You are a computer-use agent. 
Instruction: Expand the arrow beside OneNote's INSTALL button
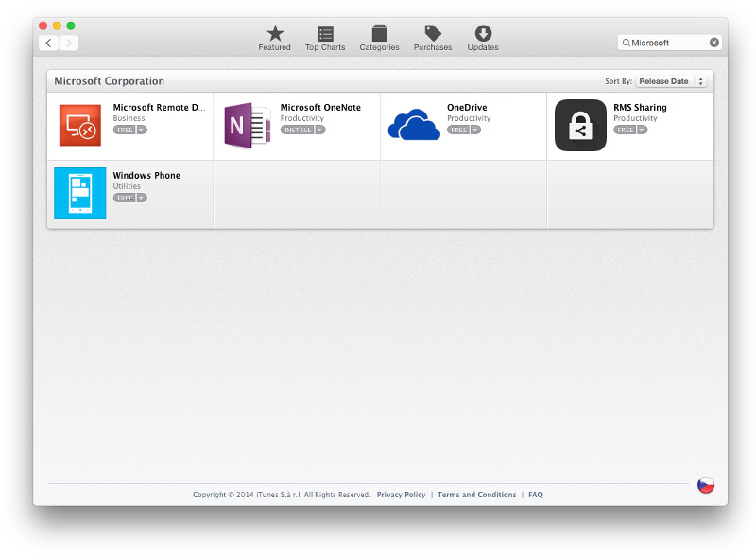(x=320, y=130)
